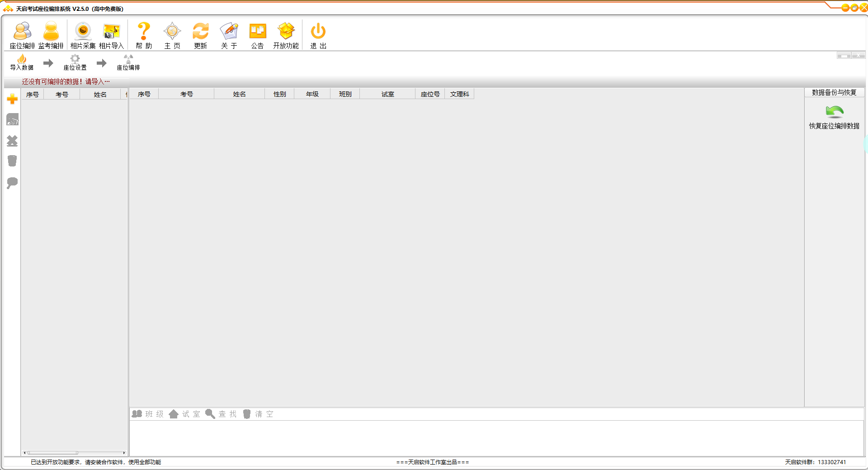Click the 天启软件群 group number in the status bar

pos(815,462)
